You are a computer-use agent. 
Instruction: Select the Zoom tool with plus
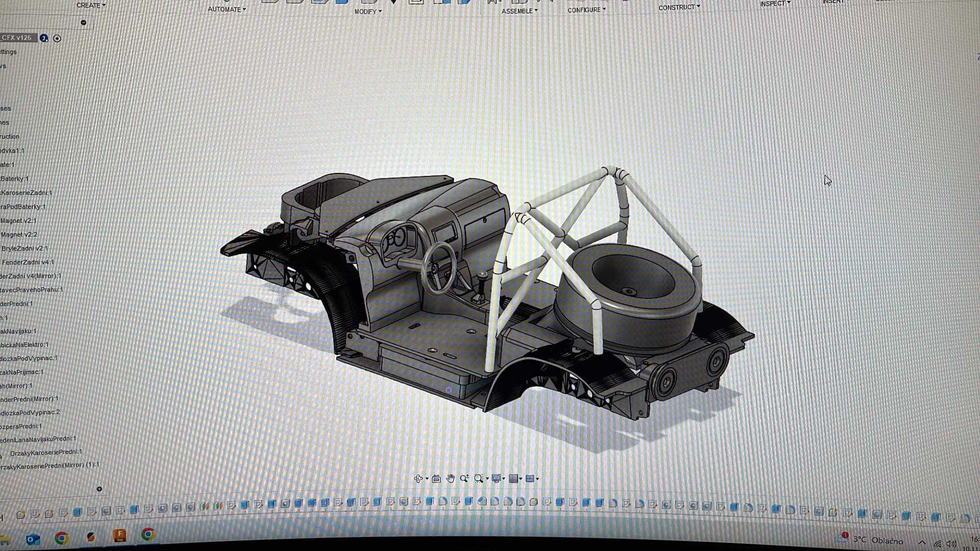[x=464, y=478]
